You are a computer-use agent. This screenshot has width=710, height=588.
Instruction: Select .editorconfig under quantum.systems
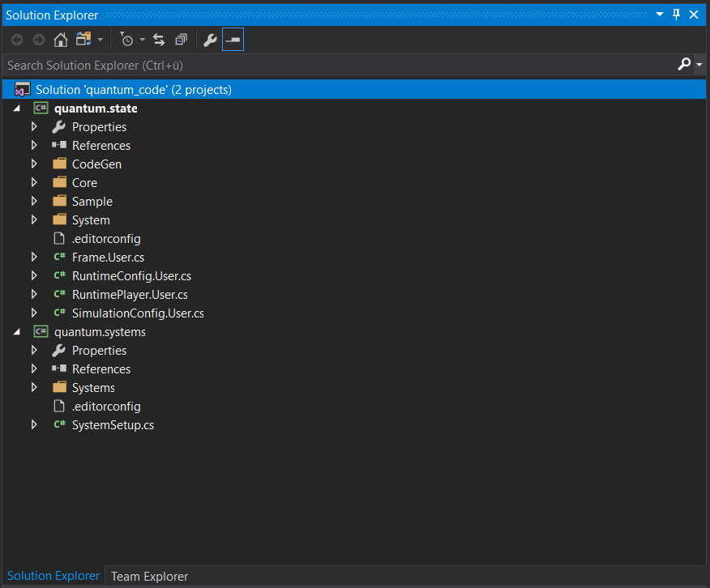(x=106, y=407)
